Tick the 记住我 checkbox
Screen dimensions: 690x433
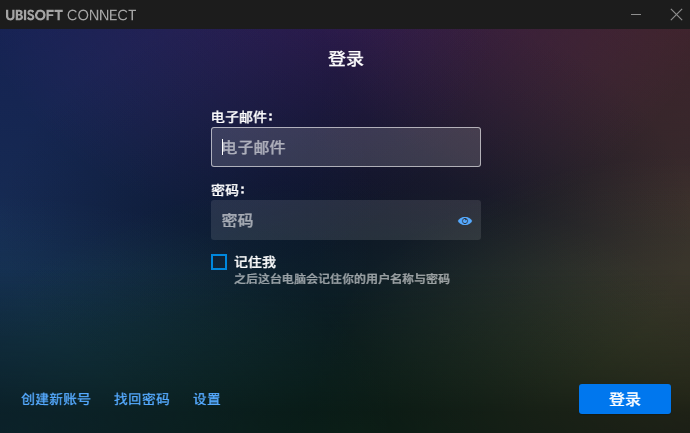coord(219,262)
